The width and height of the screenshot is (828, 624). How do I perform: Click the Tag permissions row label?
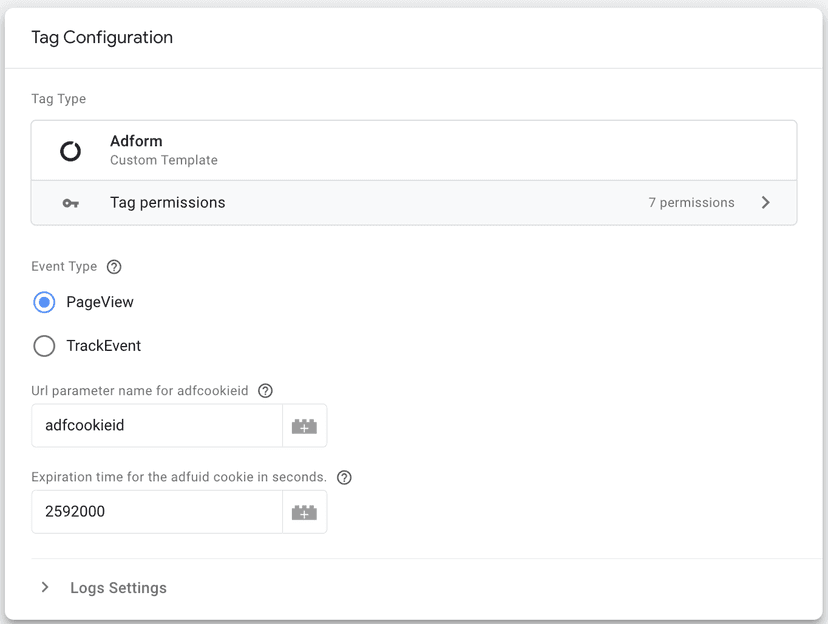pyautogui.click(x=167, y=201)
